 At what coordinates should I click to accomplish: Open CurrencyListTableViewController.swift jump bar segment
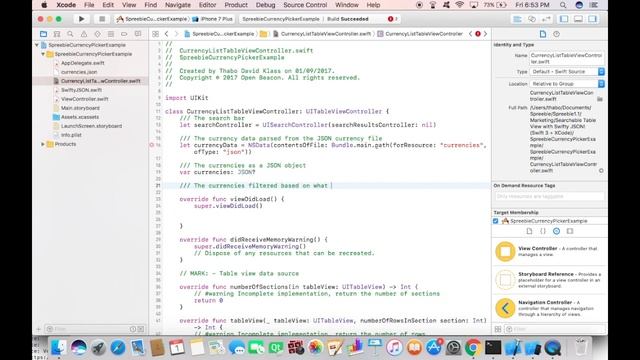pos(322,34)
